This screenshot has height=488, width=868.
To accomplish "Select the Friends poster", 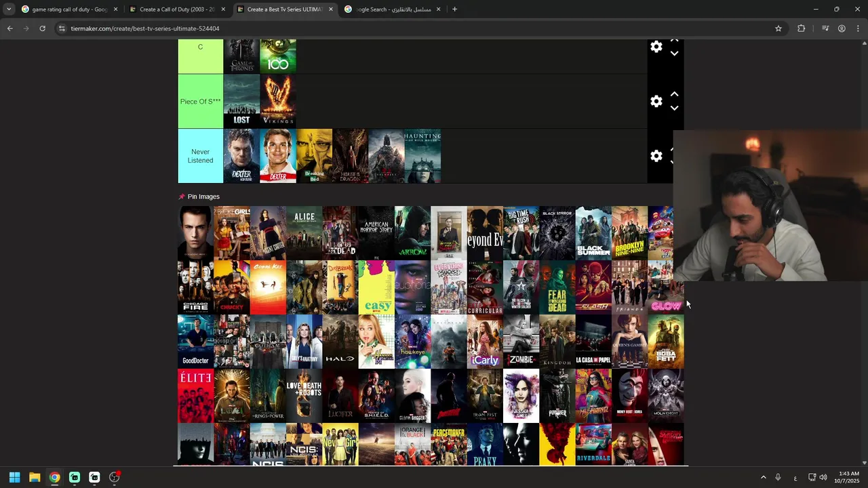I will click(629, 287).
